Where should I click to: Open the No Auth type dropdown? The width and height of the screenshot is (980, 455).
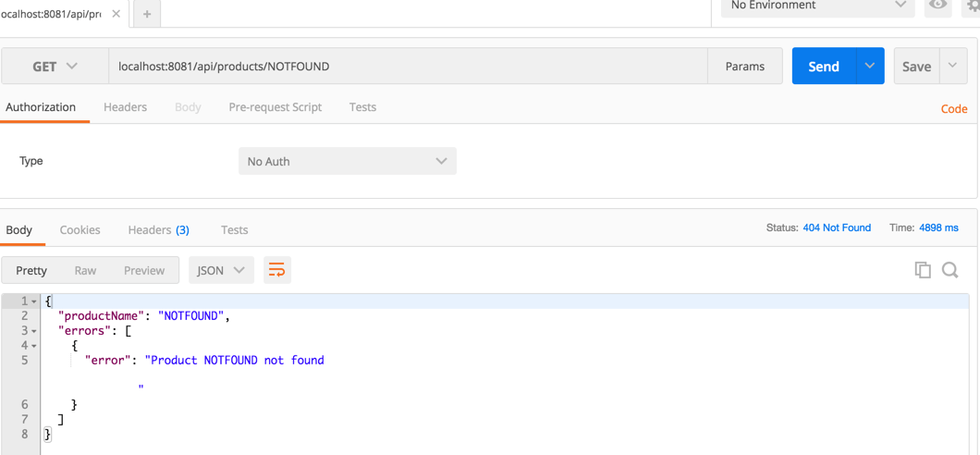(x=348, y=161)
